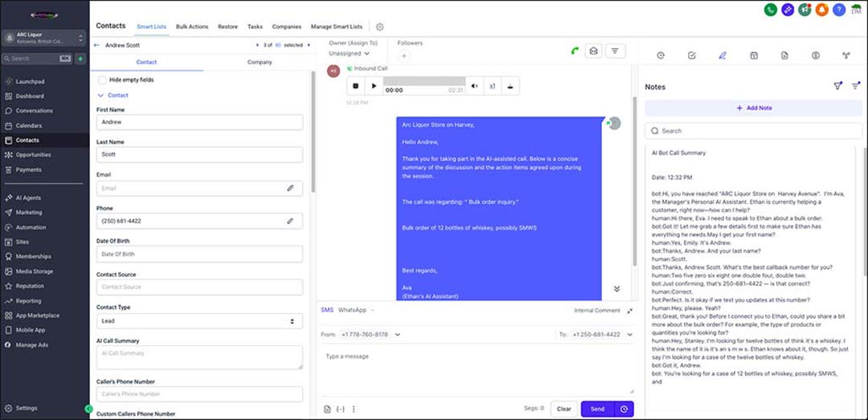Viewport: 868px width, 420px height.
Task: Open the Restore tab
Action: 227,27
